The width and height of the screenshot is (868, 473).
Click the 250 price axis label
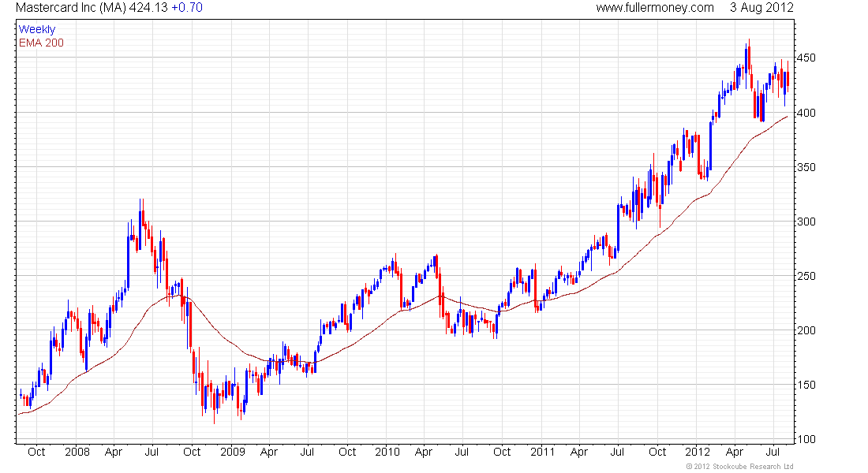coord(806,276)
